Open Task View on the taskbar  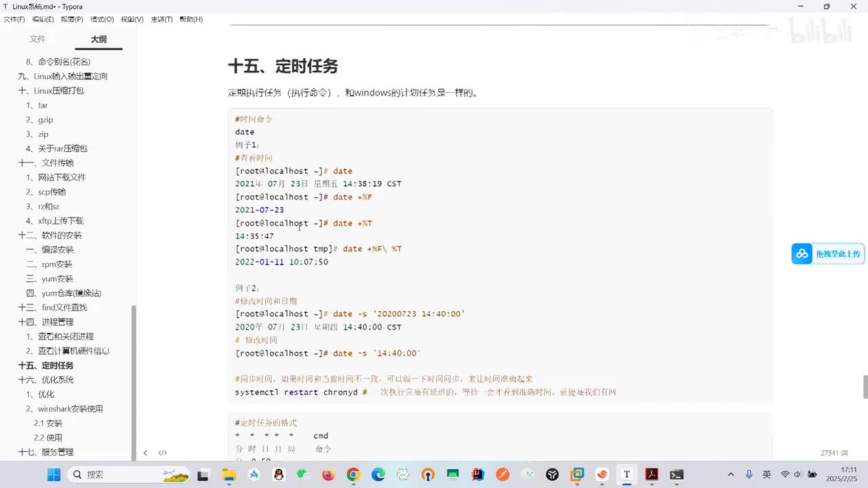[x=203, y=474]
